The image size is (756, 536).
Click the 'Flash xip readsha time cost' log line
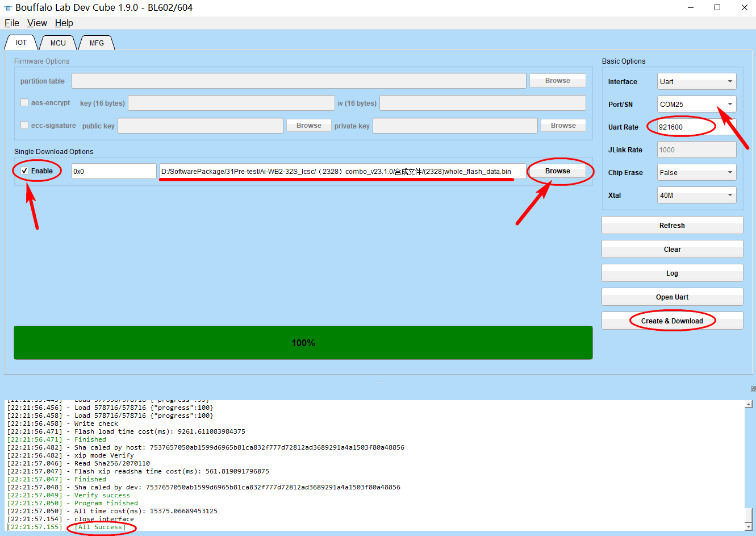(138, 471)
